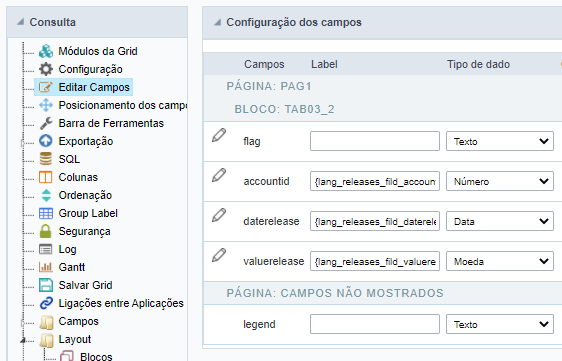
Task: Click the 'Campos' column header
Action: pos(264,65)
